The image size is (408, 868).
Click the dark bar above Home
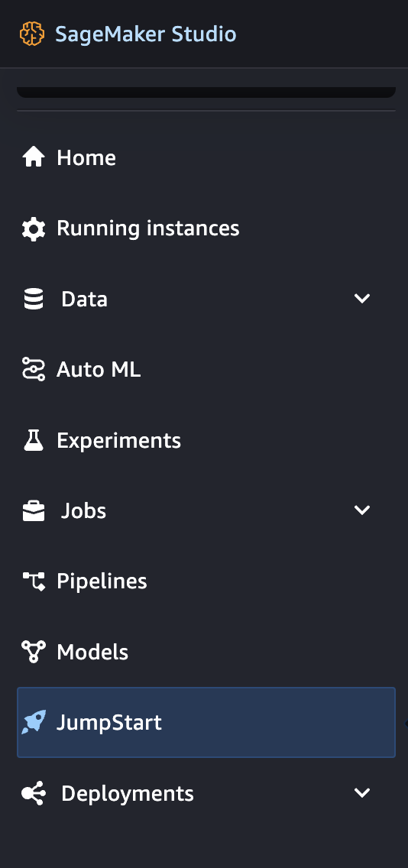(x=206, y=92)
